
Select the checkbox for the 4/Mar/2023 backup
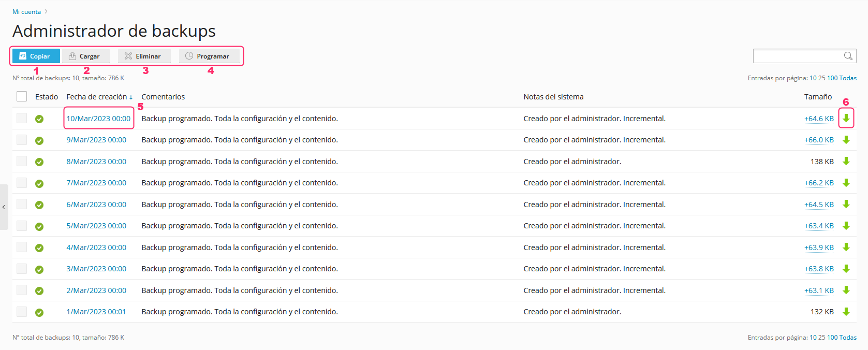[22, 247]
